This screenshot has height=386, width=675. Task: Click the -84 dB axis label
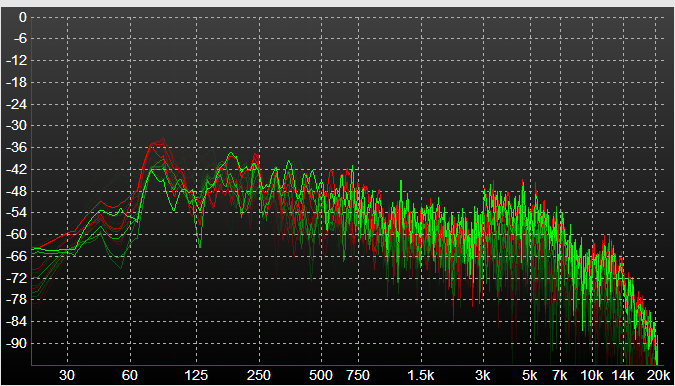pos(17,321)
